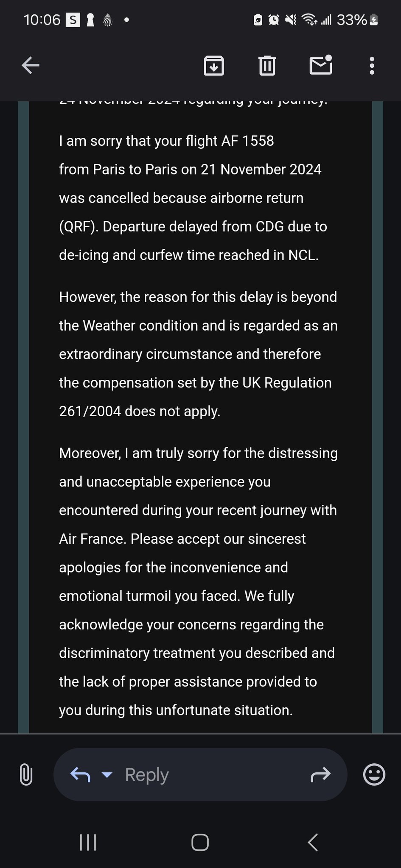
Task: Archive this email
Action: [x=214, y=66]
